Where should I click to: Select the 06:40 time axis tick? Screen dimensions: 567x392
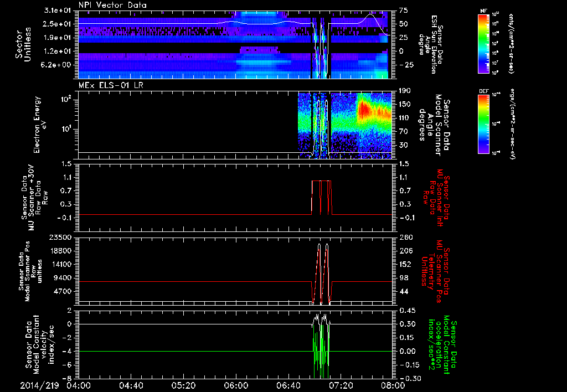288,385
